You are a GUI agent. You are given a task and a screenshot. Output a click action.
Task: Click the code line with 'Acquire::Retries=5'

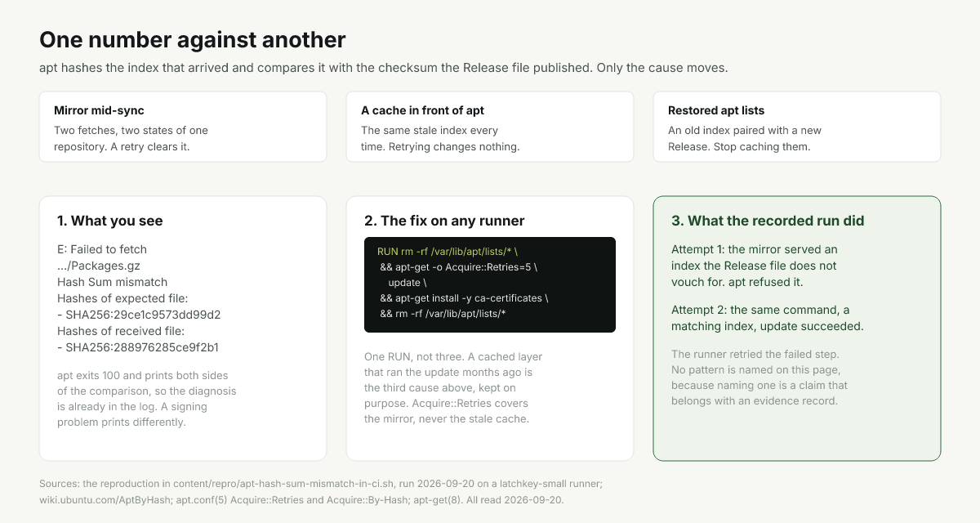click(459, 266)
